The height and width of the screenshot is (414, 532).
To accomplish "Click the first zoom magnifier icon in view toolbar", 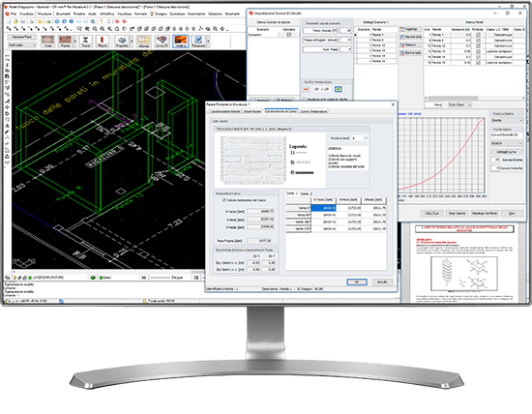I will pos(80,29).
